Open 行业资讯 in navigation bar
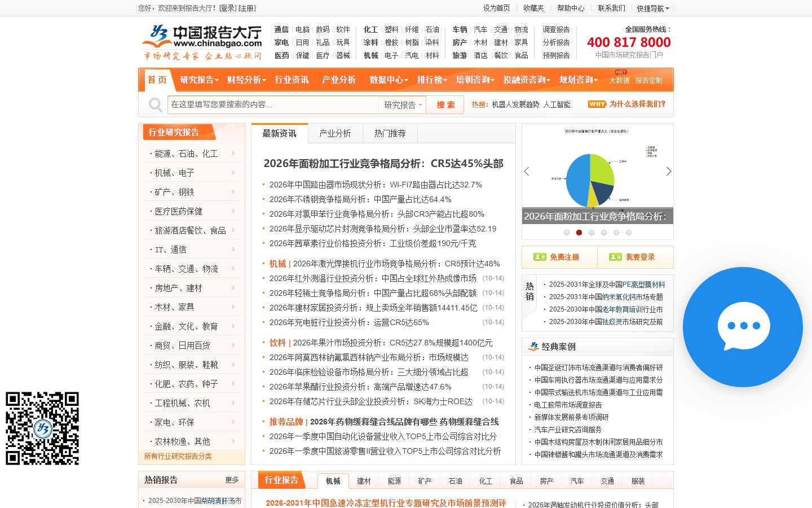The height and width of the screenshot is (508, 812). click(x=292, y=80)
